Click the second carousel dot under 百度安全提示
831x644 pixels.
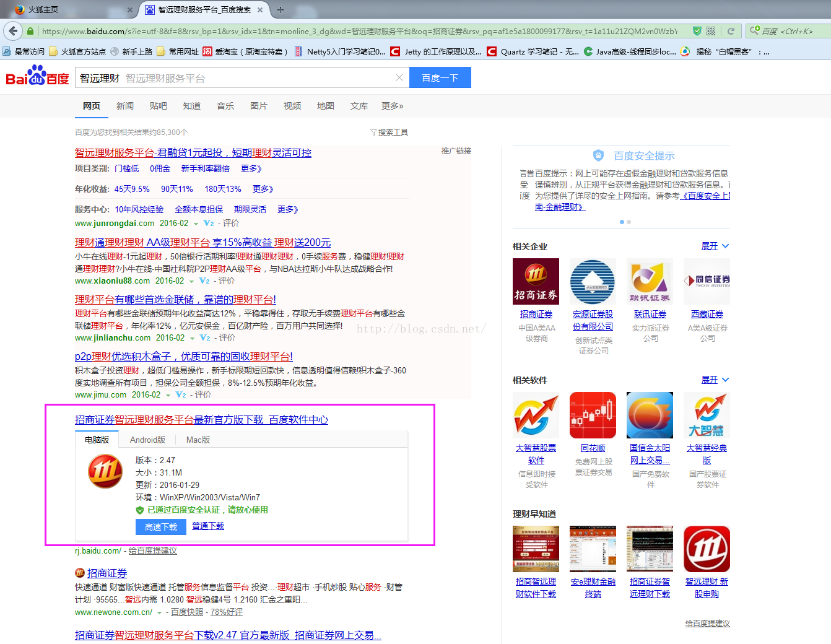point(629,222)
